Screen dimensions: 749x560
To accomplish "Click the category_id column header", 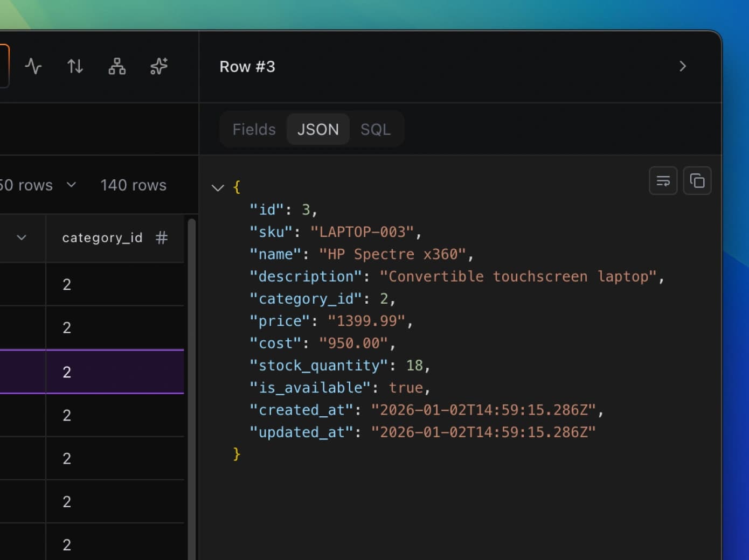I will point(115,238).
